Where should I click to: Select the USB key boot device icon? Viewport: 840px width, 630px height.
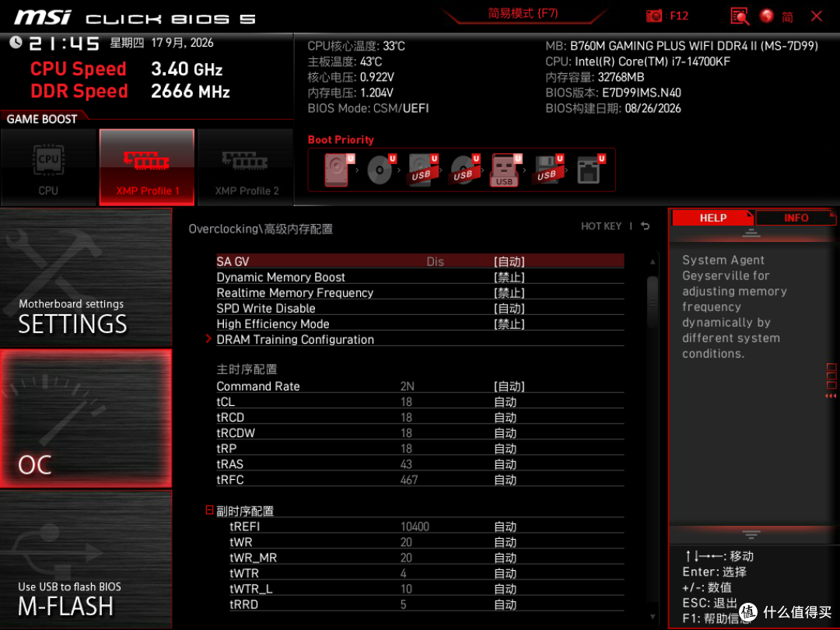[x=506, y=170]
